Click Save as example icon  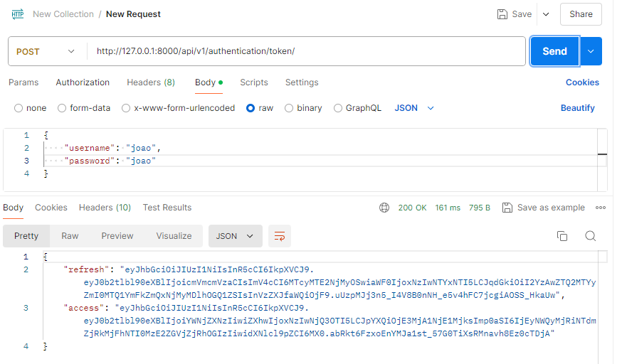(x=507, y=208)
